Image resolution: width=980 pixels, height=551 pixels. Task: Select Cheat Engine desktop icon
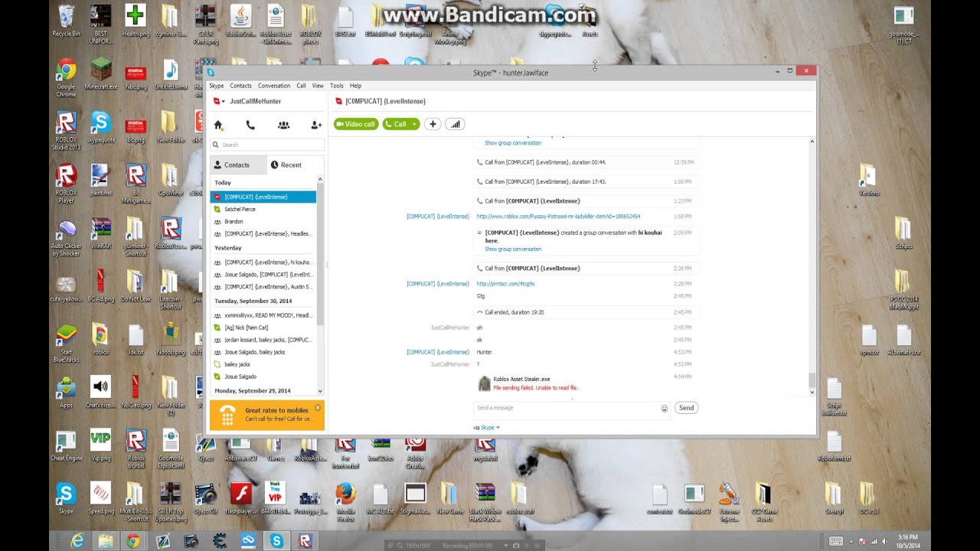click(x=67, y=445)
